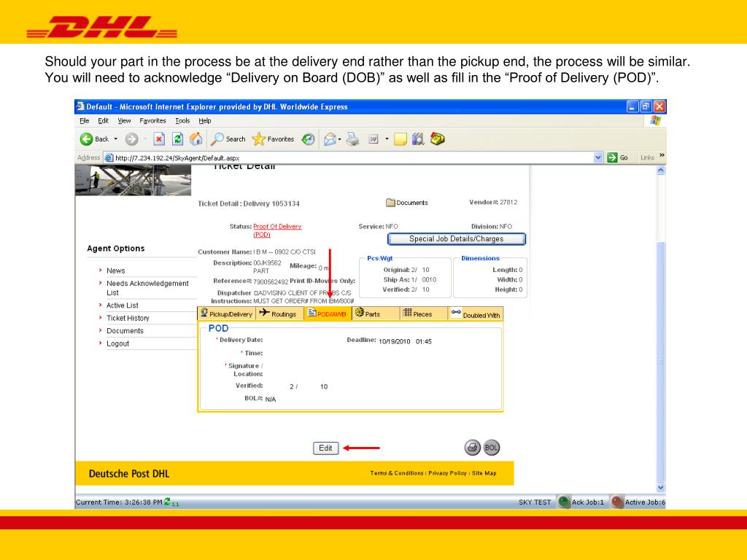
Task: Open the Favorites star button
Action: pos(273,139)
